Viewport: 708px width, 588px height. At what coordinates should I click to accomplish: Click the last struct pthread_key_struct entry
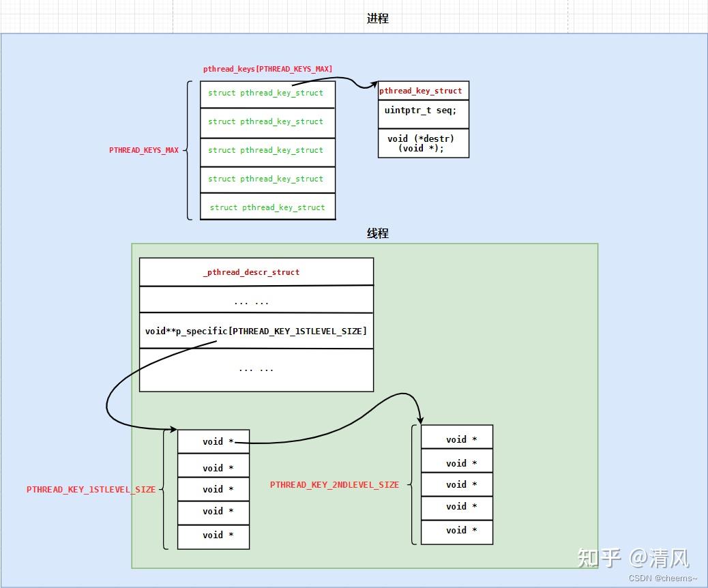pyautogui.click(x=267, y=207)
